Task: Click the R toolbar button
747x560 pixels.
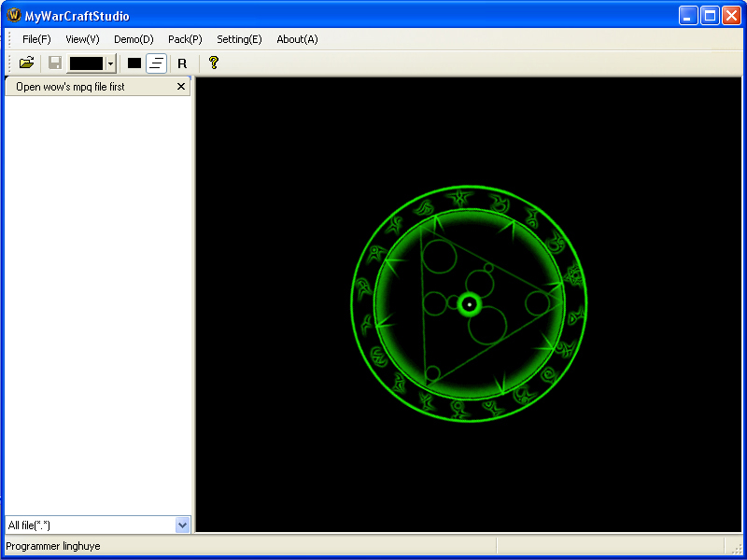Action: point(182,63)
